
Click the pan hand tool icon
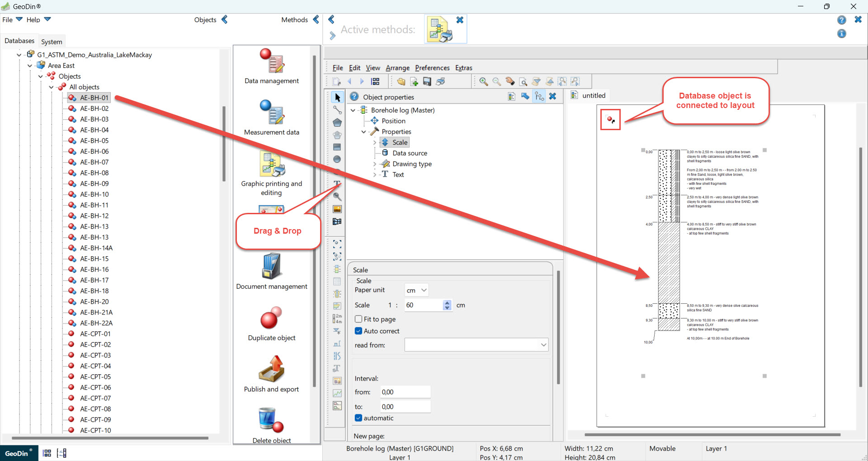510,81
